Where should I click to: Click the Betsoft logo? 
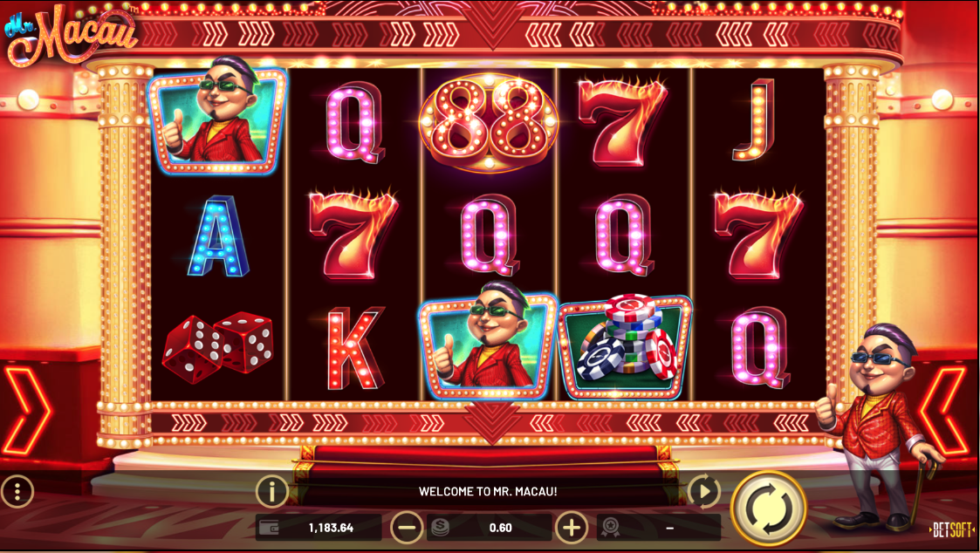951,530
